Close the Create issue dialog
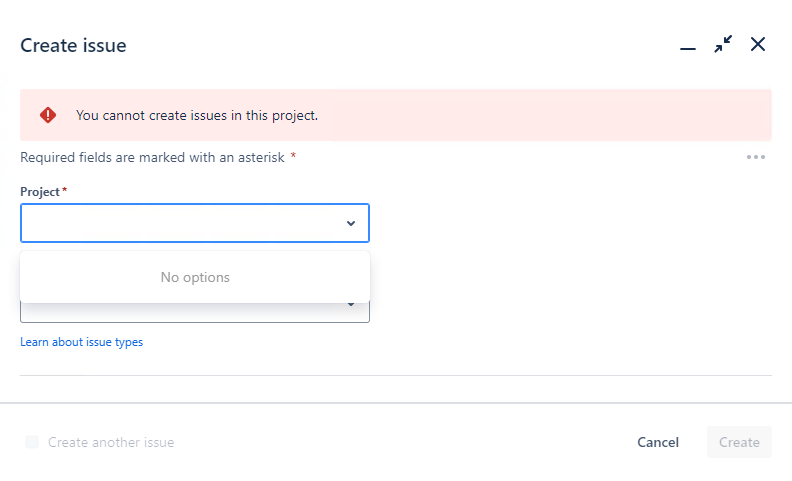 (758, 44)
